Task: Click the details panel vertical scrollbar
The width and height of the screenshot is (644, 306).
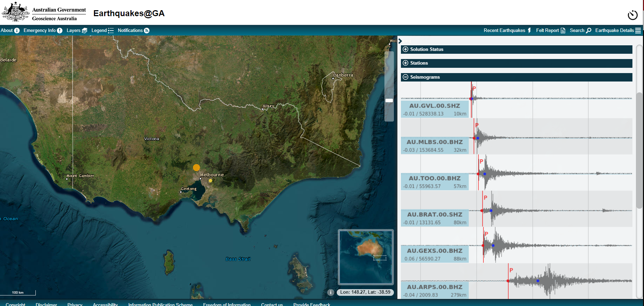Action: point(639,151)
